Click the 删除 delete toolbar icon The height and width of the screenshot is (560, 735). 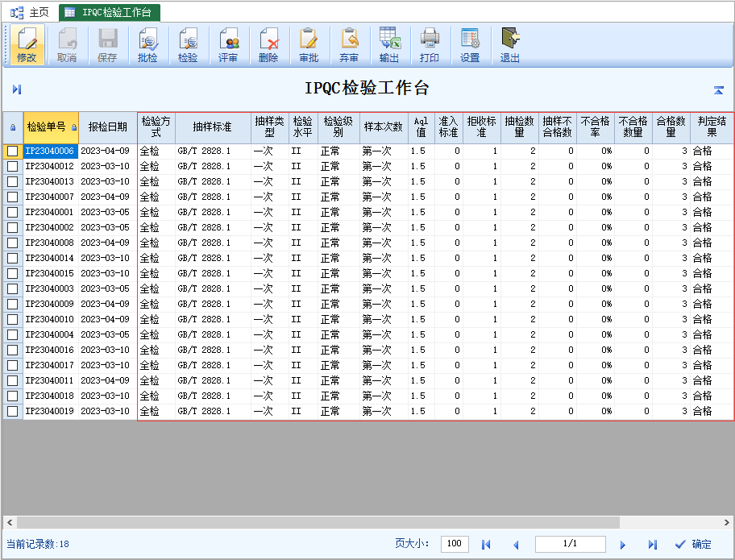pos(268,45)
